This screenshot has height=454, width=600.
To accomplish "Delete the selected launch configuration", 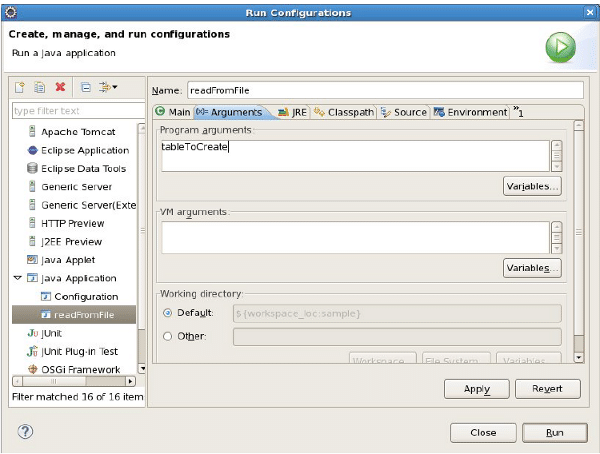I will 60,88.
